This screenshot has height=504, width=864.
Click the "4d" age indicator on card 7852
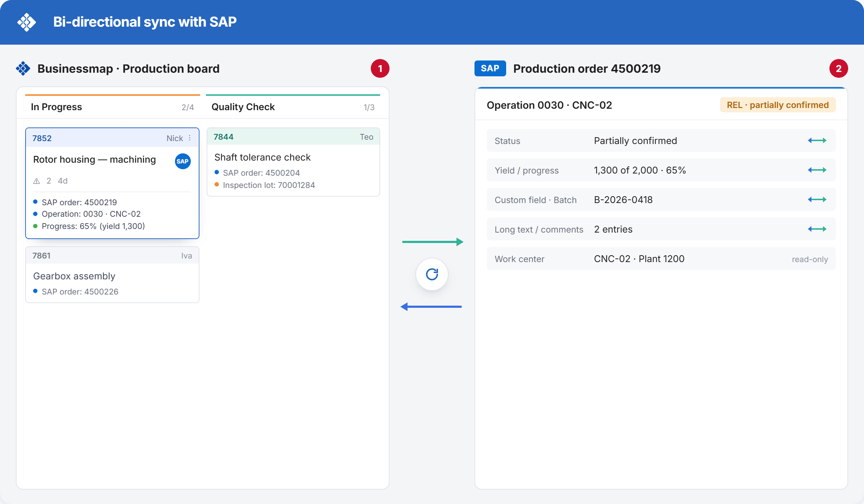coord(63,181)
